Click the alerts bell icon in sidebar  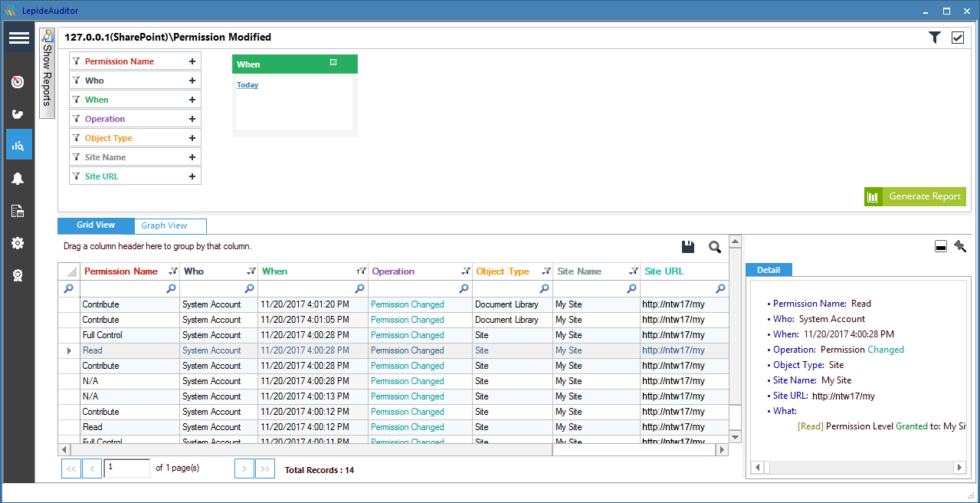[x=18, y=179]
